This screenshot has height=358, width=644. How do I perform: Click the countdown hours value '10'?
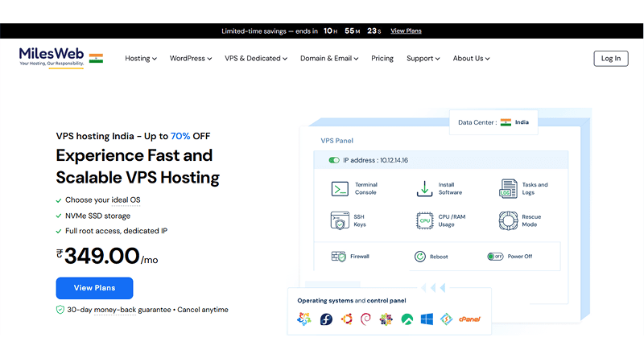328,31
